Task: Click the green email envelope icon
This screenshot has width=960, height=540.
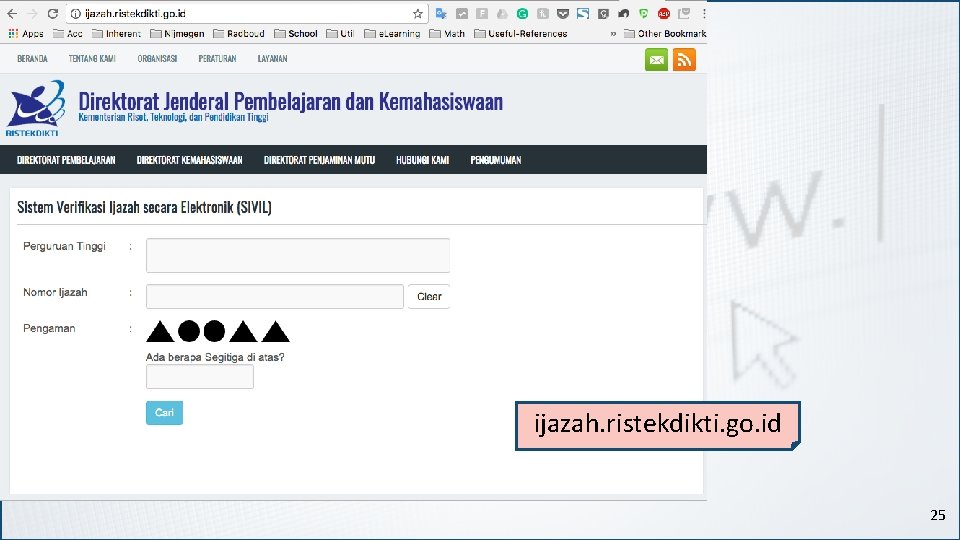Action: point(656,60)
